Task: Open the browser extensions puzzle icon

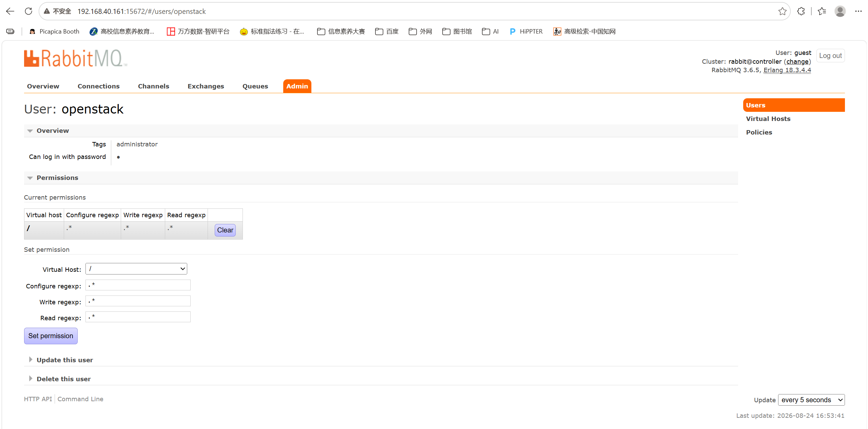Action: tap(801, 11)
